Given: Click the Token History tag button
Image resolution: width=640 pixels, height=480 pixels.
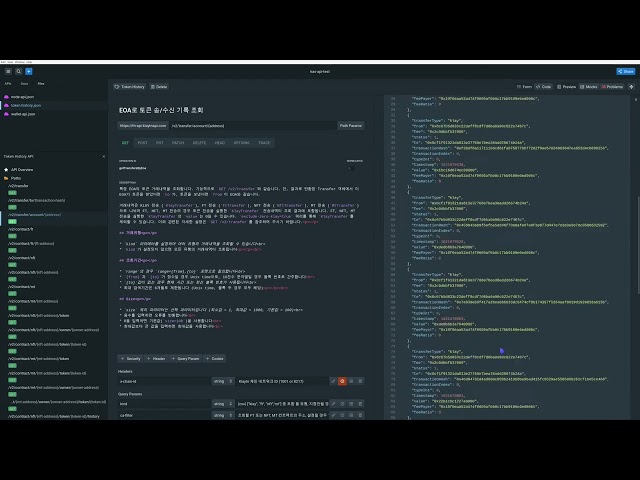Looking at the screenshot, I should pos(129,87).
